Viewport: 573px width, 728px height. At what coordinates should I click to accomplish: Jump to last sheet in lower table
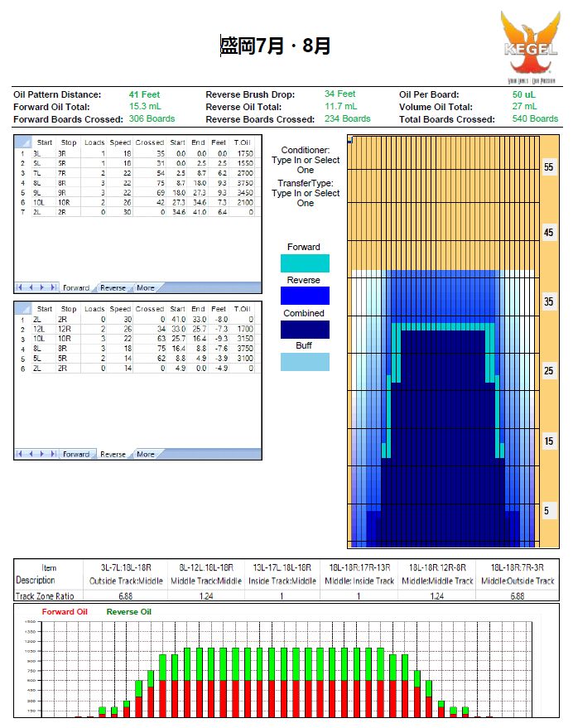53,454
